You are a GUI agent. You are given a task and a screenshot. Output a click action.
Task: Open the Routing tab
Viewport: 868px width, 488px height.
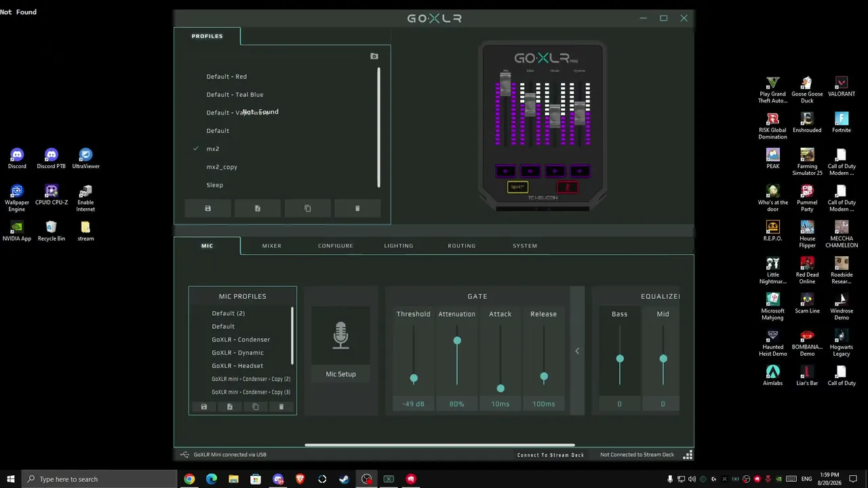462,245
